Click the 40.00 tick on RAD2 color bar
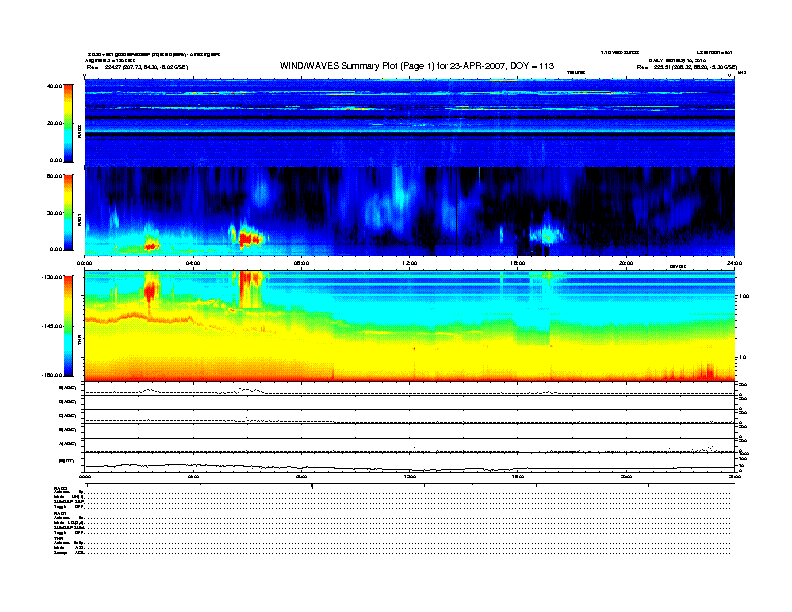This screenshot has width=792, height=612. point(54,86)
